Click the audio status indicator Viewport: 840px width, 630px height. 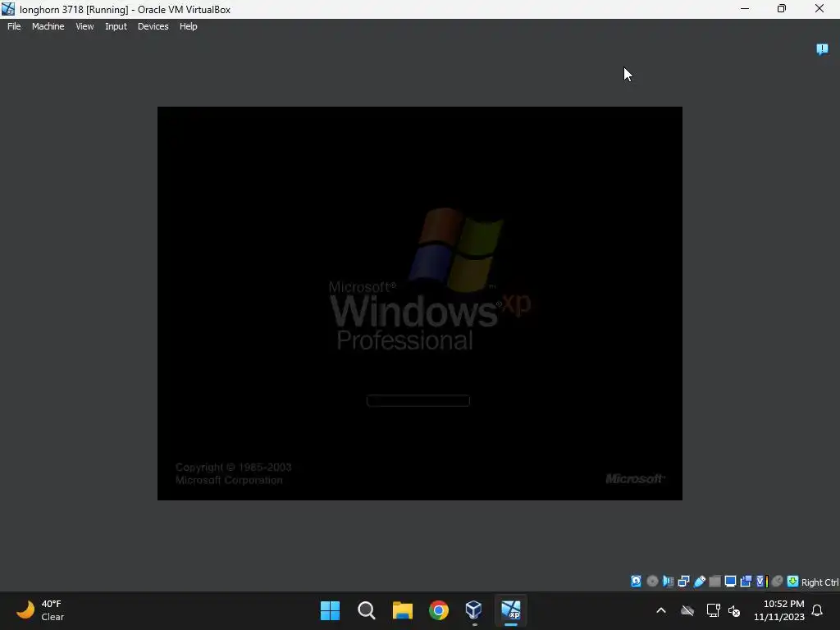(668, 582)
